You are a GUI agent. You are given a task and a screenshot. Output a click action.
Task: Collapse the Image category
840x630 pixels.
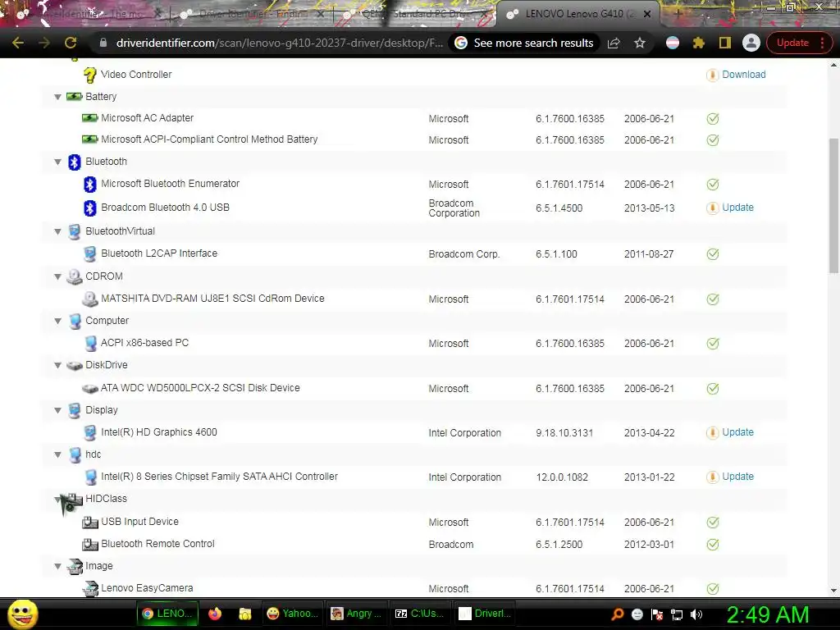(x=58, y=566)
